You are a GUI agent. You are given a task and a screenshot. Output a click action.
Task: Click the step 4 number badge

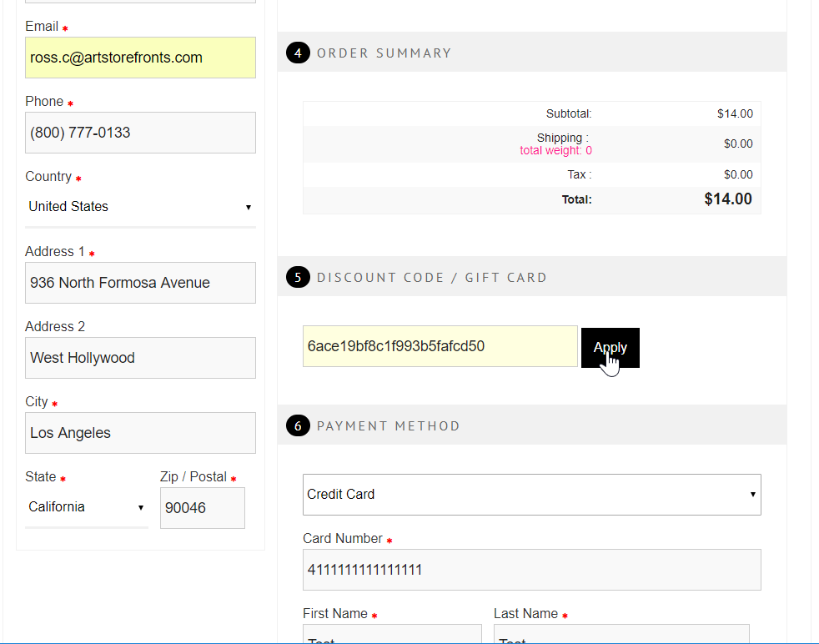coord(297,53)
